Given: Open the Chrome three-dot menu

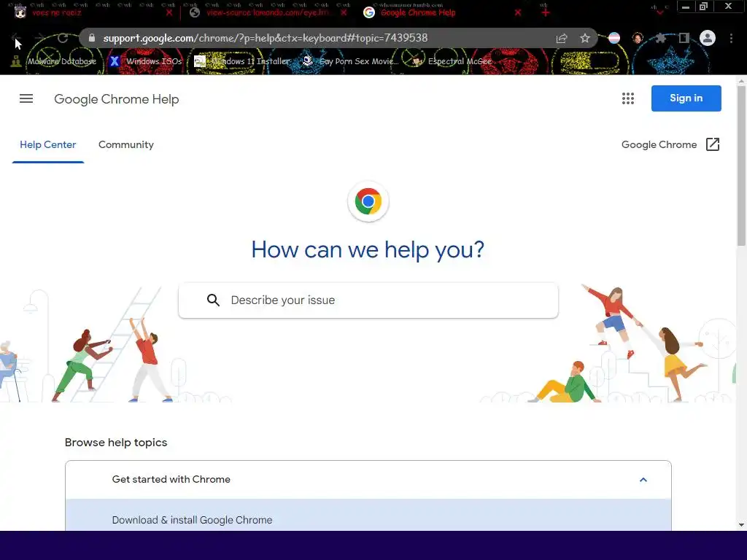Looking at the screenshot, I should point(731,38).
